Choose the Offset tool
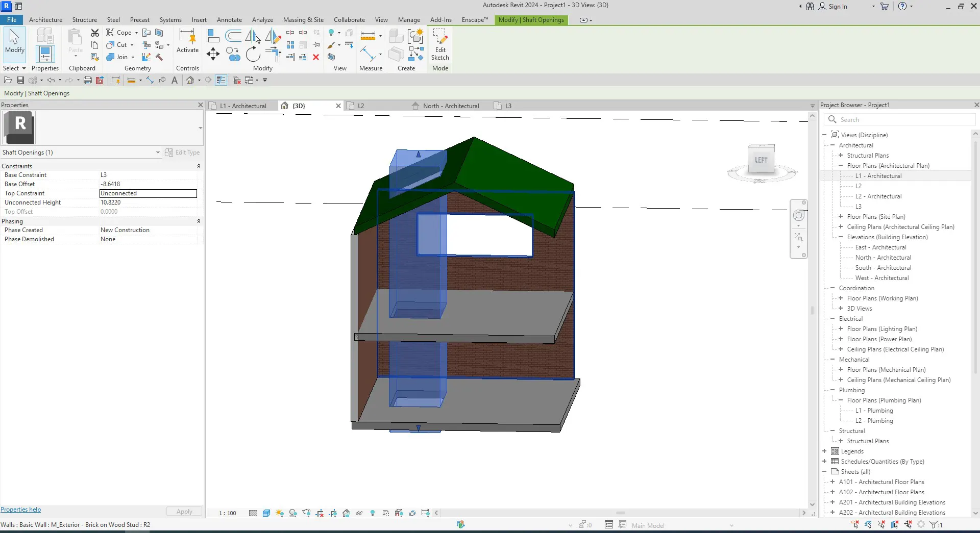The height and width of the screenshot is (533, 980). point(233,36)
